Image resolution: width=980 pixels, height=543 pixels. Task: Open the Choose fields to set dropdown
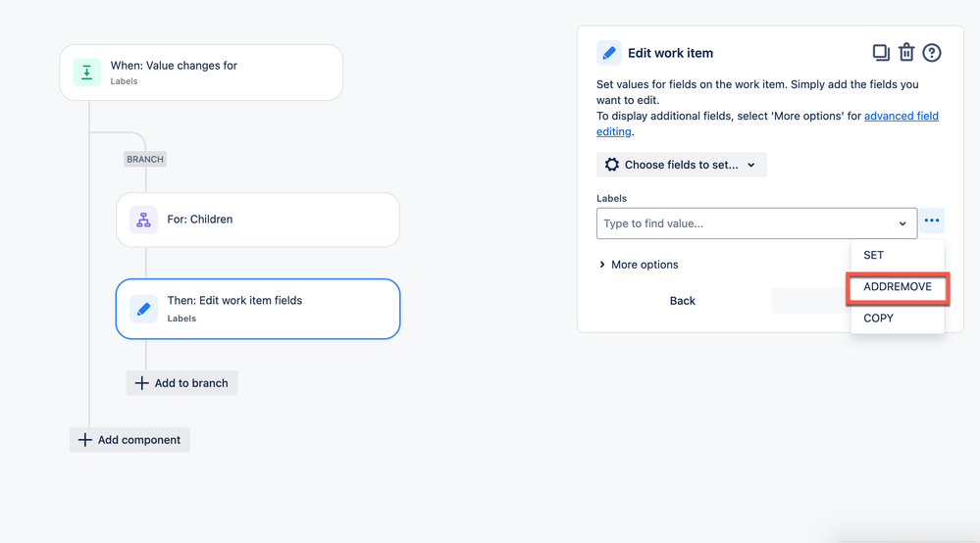click(x=681, y=165)
